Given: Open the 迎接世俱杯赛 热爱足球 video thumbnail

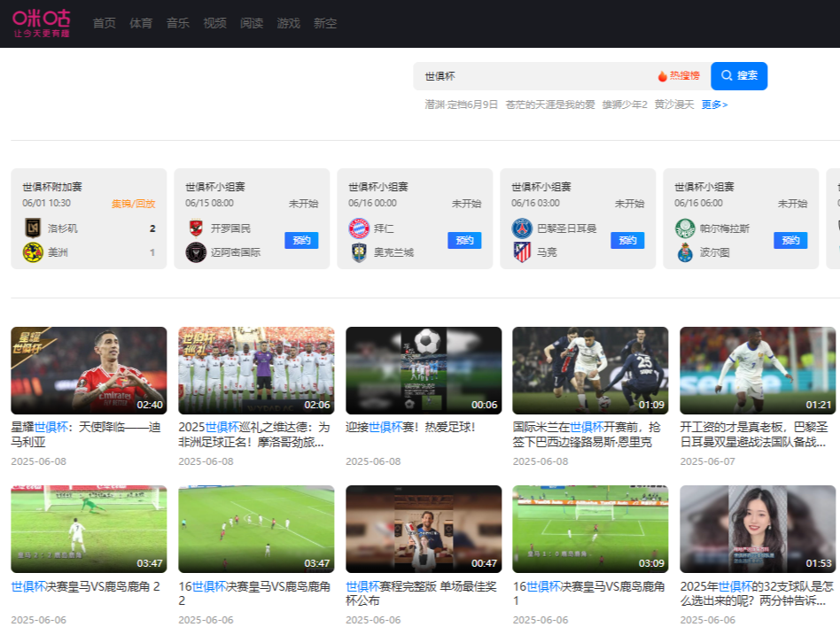Looking at the screenshot, I should tap(424, 370).
